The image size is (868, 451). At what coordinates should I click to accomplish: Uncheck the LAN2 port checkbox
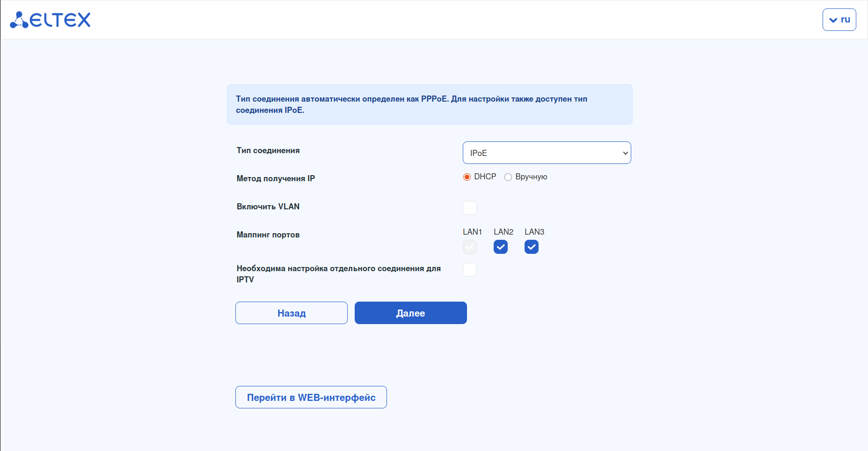click(501, 247)
